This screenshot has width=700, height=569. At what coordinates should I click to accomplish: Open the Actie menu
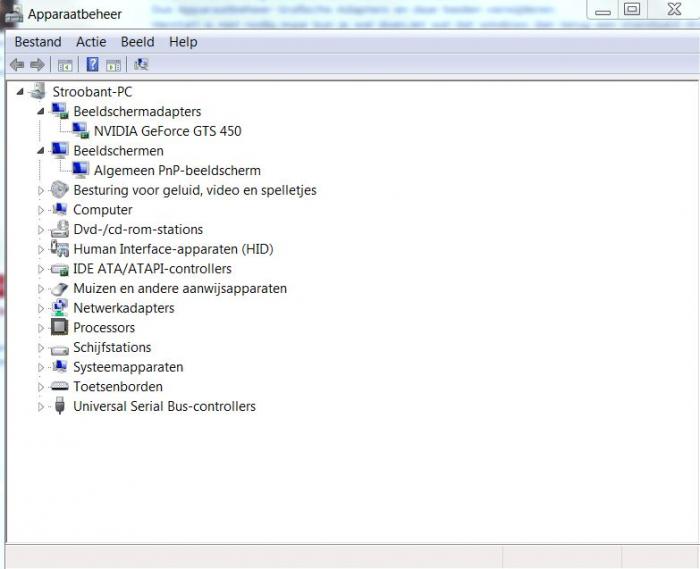click(91, 42)
